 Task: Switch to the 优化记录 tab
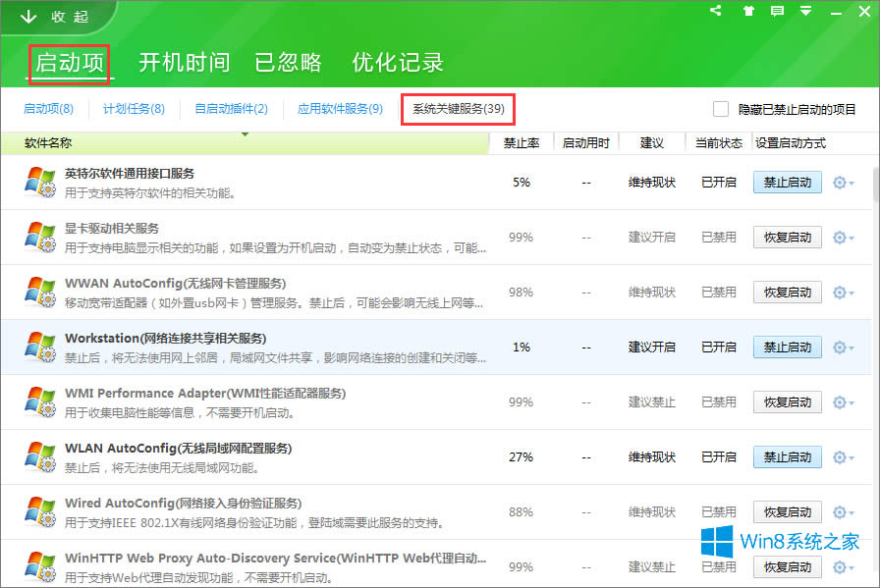coord(397,62)
